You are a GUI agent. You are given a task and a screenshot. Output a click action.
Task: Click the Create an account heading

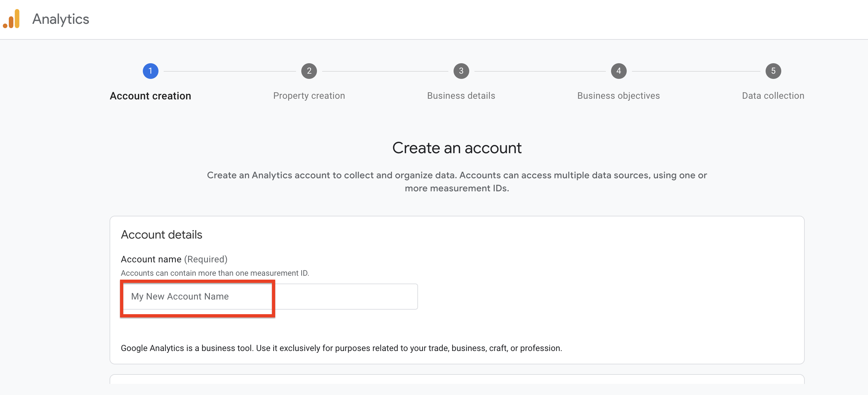(456, 148)
